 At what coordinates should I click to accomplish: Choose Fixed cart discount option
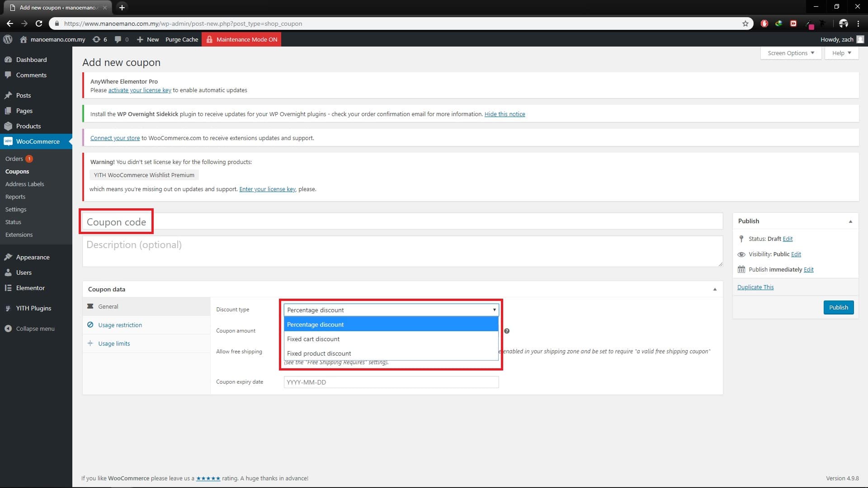point(391,339)
